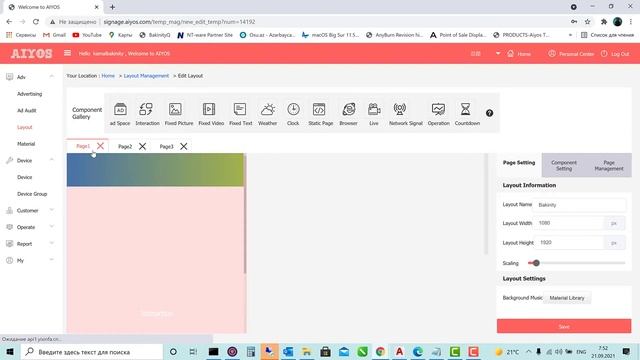Click the AIYOS logo

[x=31, y=53]
